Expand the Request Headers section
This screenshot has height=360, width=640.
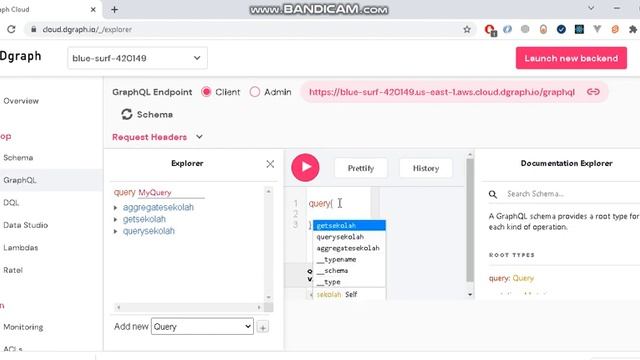tap(158, 137)
